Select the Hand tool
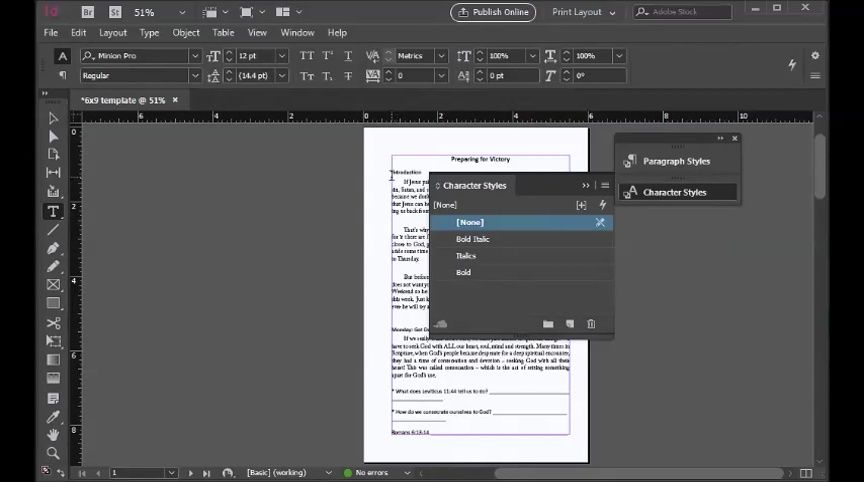 pyautogui.click(x=53, y=435)
